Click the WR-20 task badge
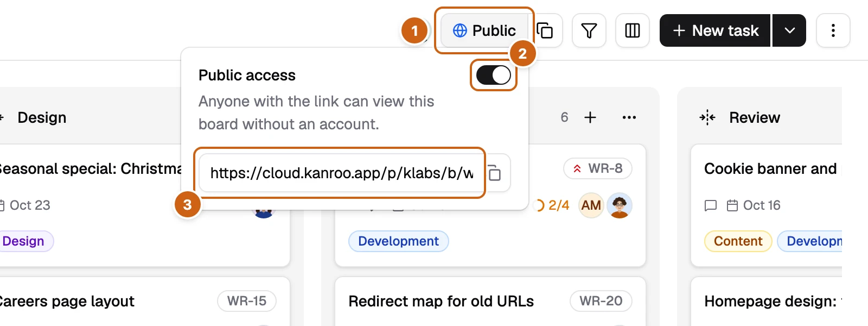 point(601,301)
